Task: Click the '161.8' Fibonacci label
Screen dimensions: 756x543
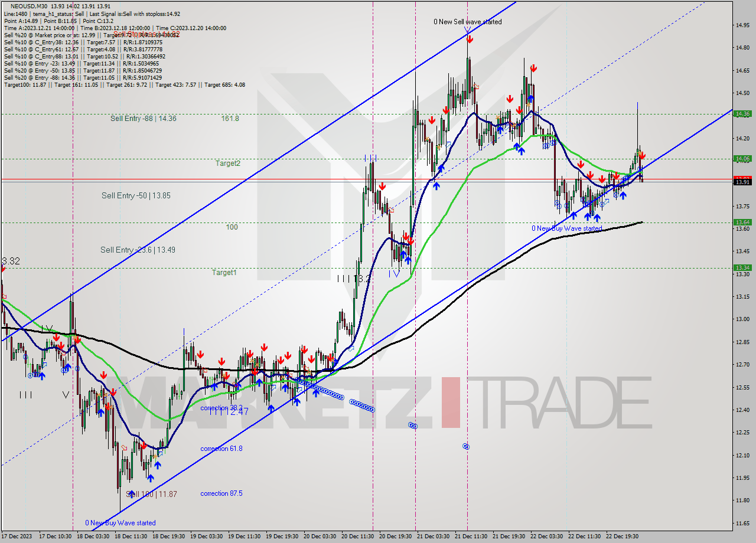Action: click(230, 119)
